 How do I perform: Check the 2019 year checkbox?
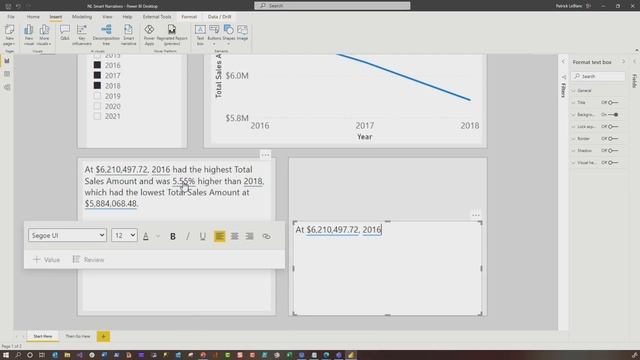pos(97,96)
